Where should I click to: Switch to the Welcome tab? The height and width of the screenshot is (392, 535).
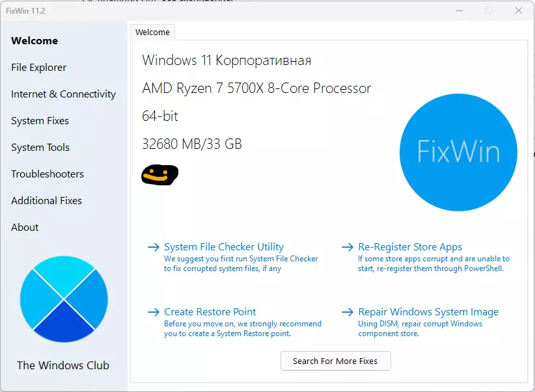[152, 32]
